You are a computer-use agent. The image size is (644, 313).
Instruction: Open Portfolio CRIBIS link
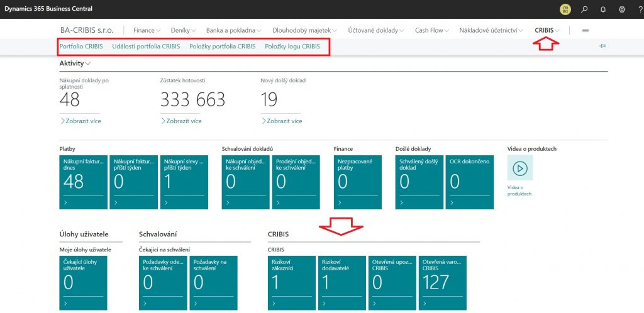click(81, 47)
